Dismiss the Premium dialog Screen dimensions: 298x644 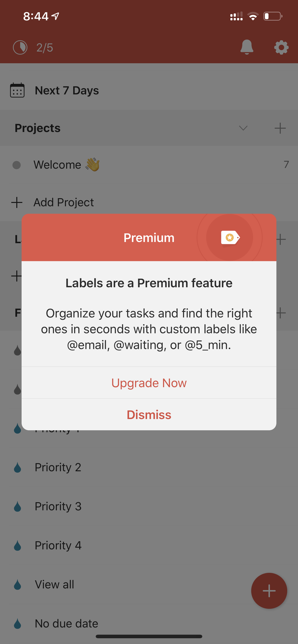click(x=149, y=414)
